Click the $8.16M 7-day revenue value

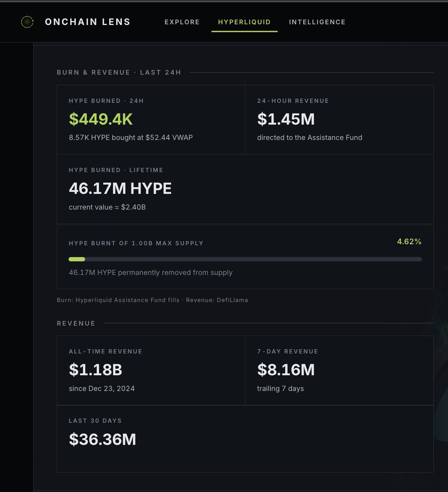286,370
